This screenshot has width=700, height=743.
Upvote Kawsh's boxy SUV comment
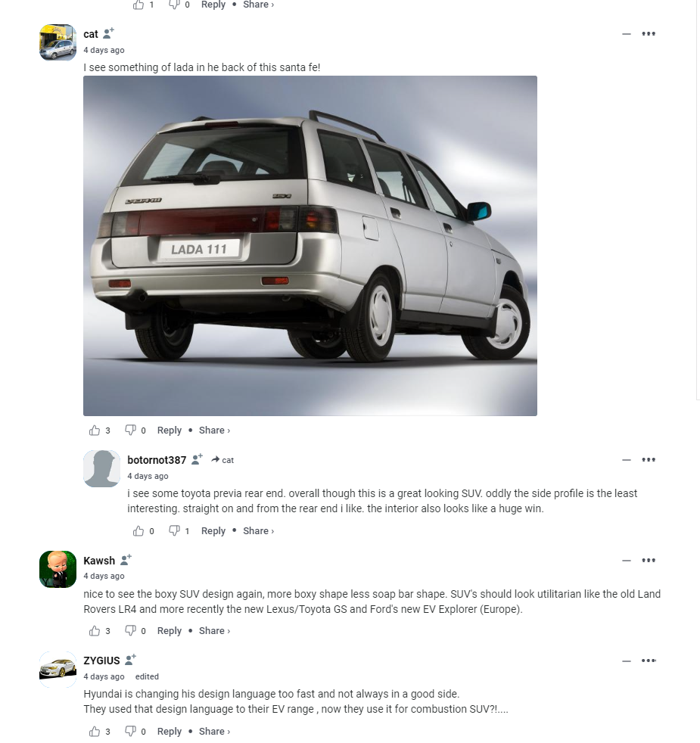(95, 631)
